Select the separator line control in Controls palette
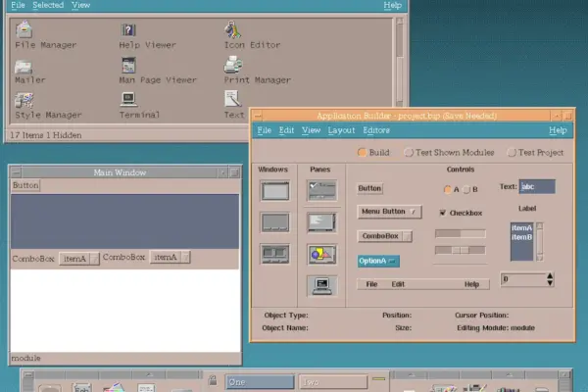 (x=461, y=264)
